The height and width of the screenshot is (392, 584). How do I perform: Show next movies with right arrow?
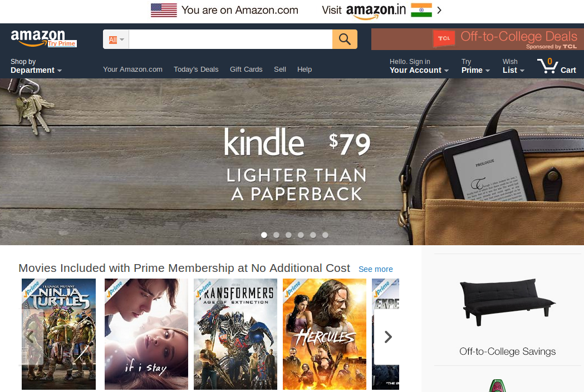tap(387, 337)
